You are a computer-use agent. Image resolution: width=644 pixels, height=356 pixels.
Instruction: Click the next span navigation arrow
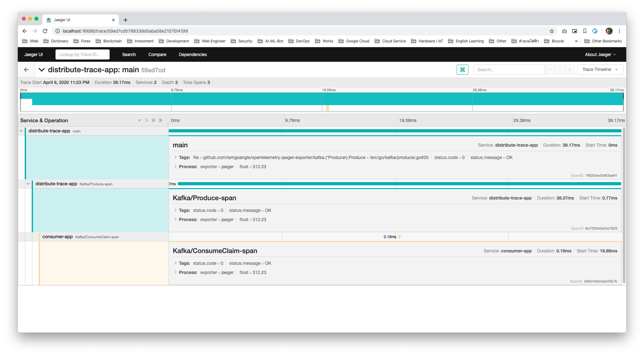(x=560, y=69)
